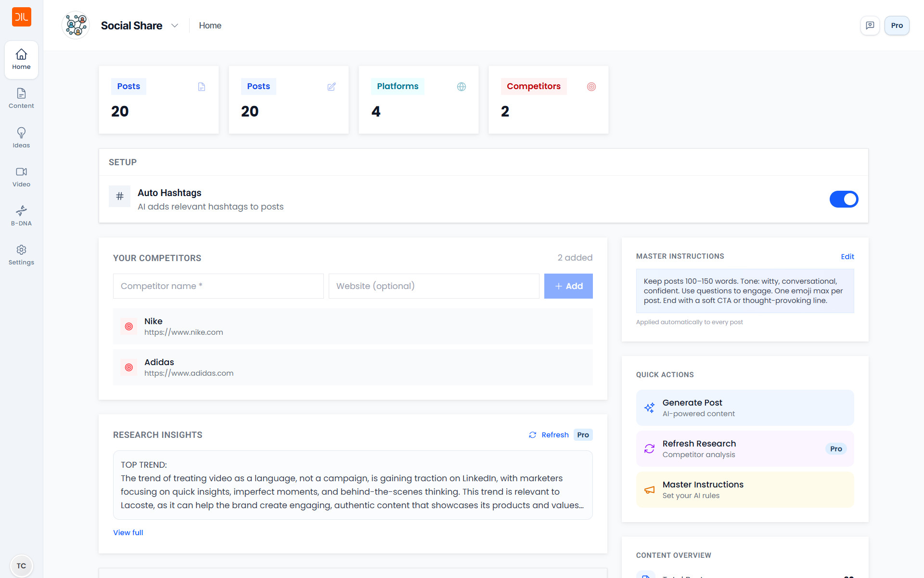Open the Video section in sidebar

click(x=21, y=177)
